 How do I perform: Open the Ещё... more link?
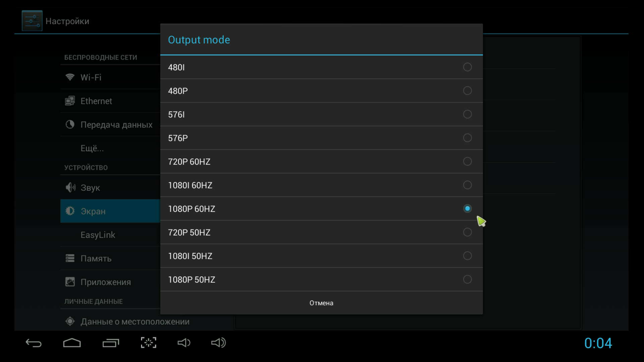(92, 148)
